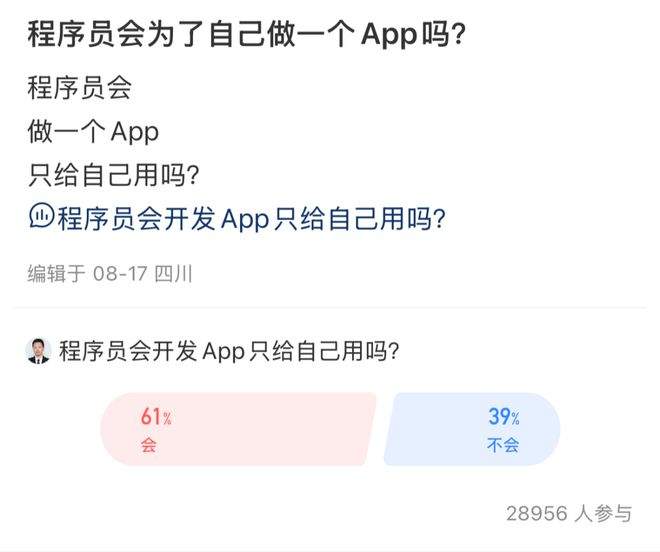
Task: Open the poll creator's avatar
Action: (38, 351)
